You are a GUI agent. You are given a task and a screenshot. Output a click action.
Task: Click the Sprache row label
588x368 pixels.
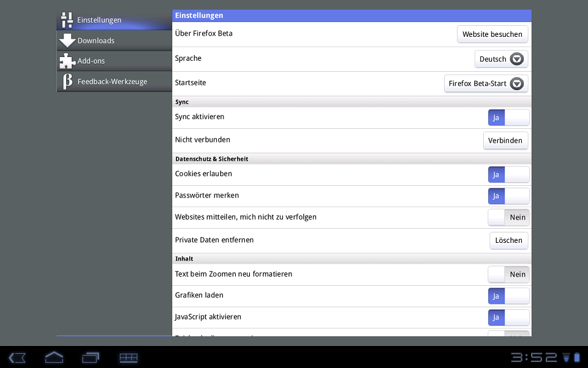tap(188, 58)
